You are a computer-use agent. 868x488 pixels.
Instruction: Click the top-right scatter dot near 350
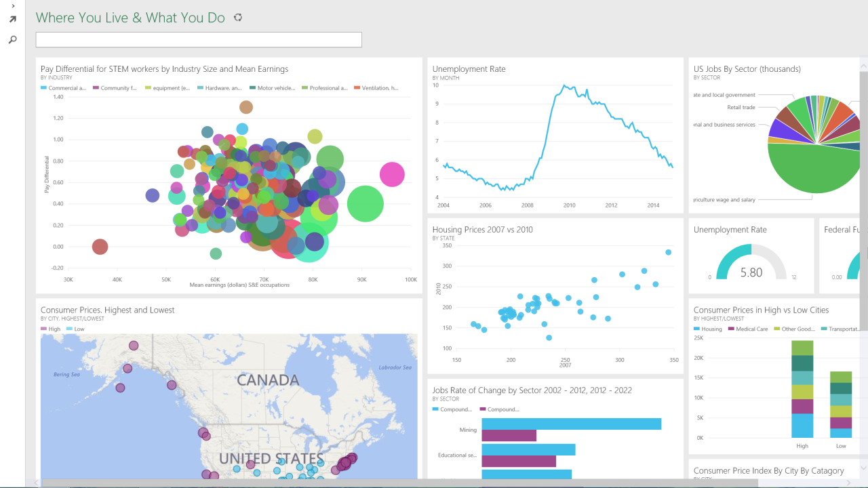click(x=668, y=252)
